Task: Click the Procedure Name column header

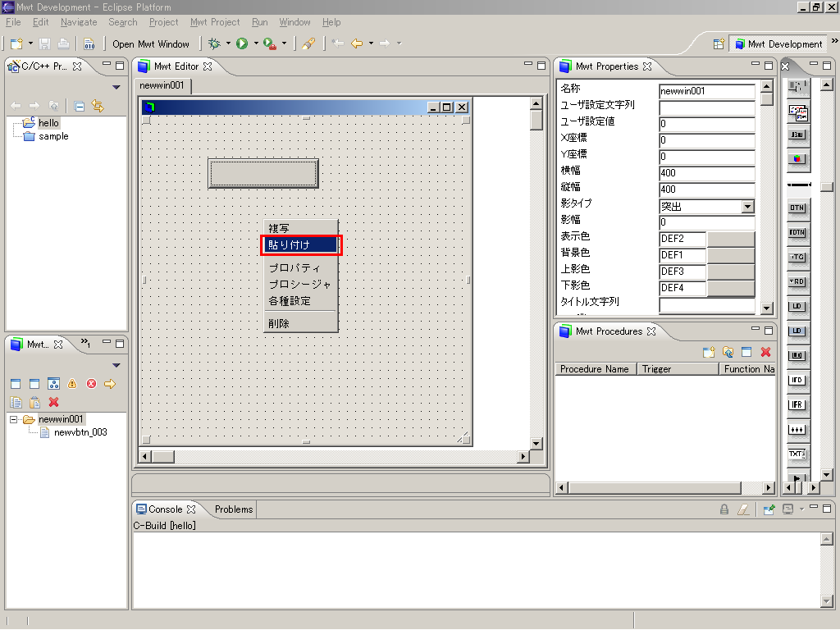Action: pos(596,369)
